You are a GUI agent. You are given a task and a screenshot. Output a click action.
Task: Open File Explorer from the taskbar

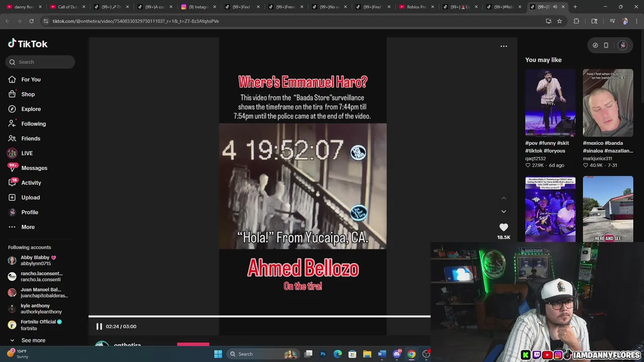pyautogui.click(x=367, y=354)
